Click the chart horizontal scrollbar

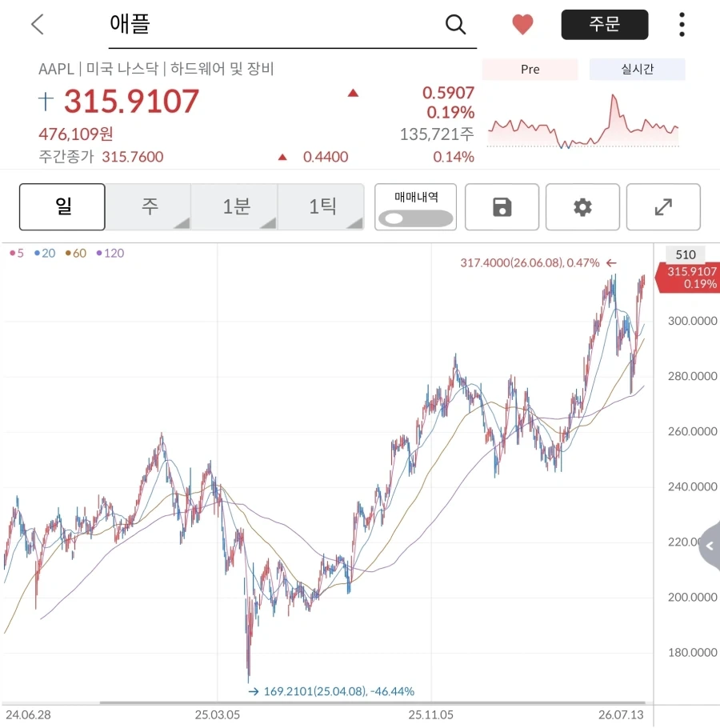click(372, 702)
